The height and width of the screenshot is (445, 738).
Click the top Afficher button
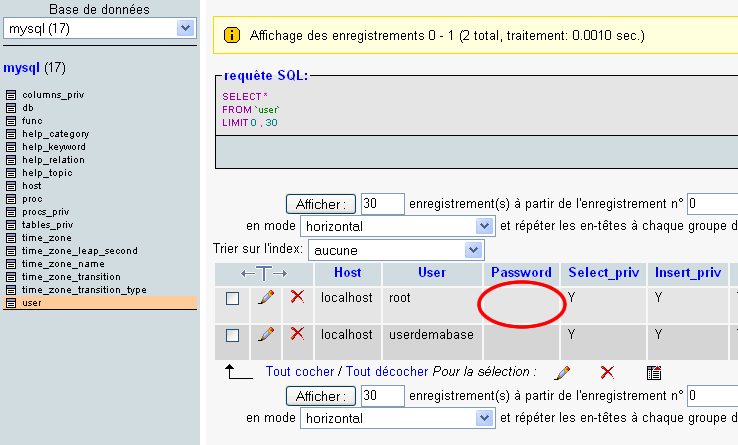321,204
